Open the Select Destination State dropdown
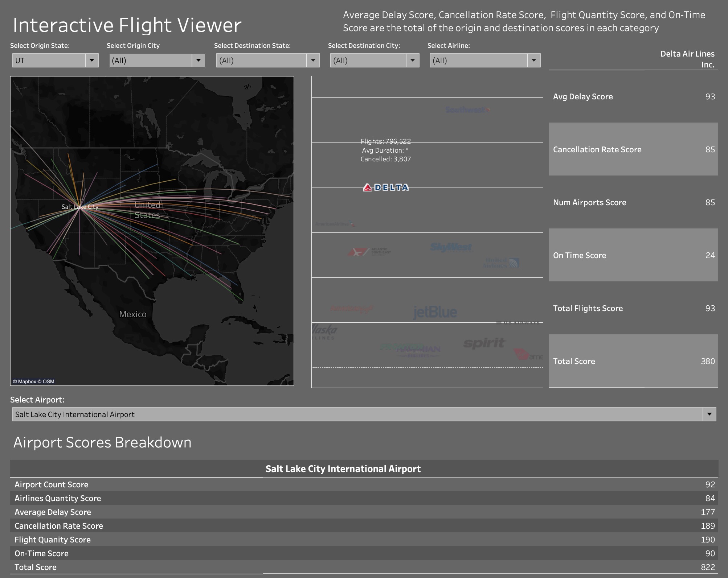Viewport: 728px width, 578px height. click(312, 60)
